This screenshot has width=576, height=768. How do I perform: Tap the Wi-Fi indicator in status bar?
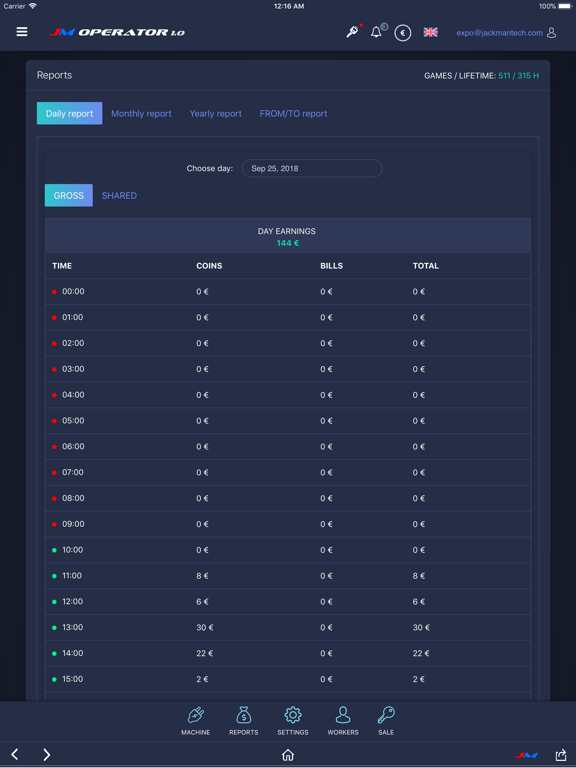32,6
